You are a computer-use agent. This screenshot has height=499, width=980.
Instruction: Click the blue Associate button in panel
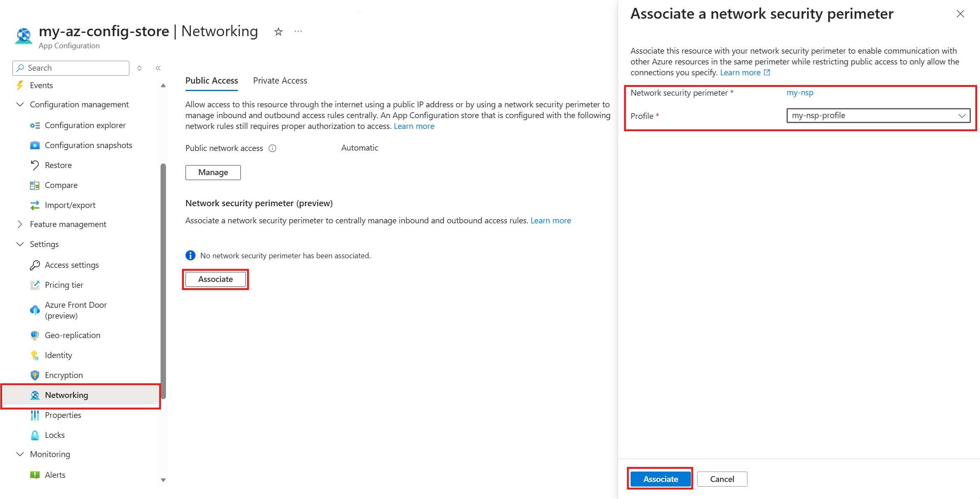(x=661, y=479)
